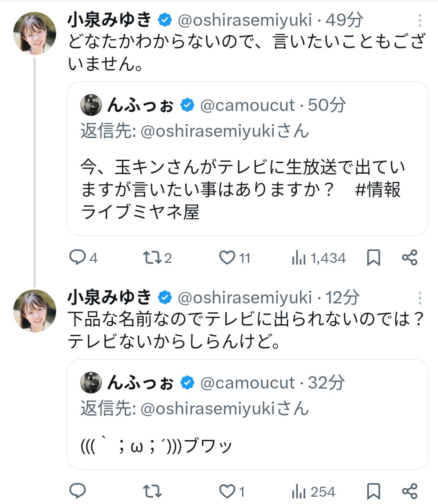Image resolution: width=438 pixels, height=504 pixels.
Task: Repost the first tweet with 2 reposts
Action: point(152,258)
